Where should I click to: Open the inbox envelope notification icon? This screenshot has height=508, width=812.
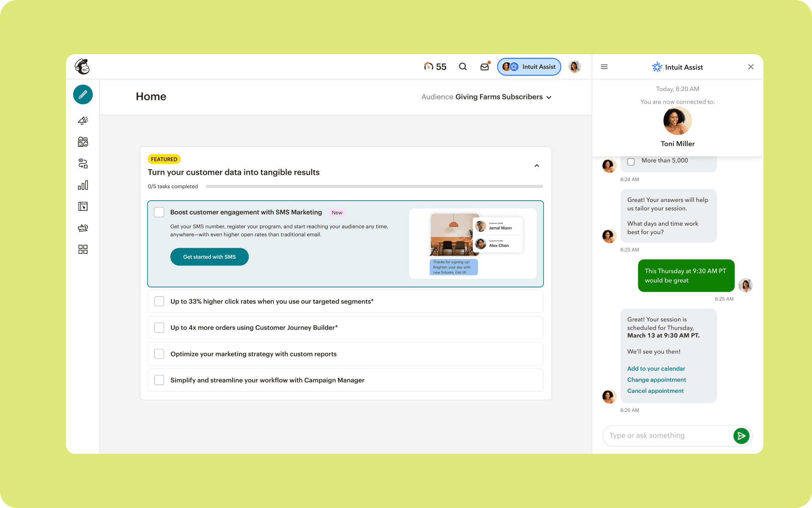pyautogui.click(x=485, y=67)
